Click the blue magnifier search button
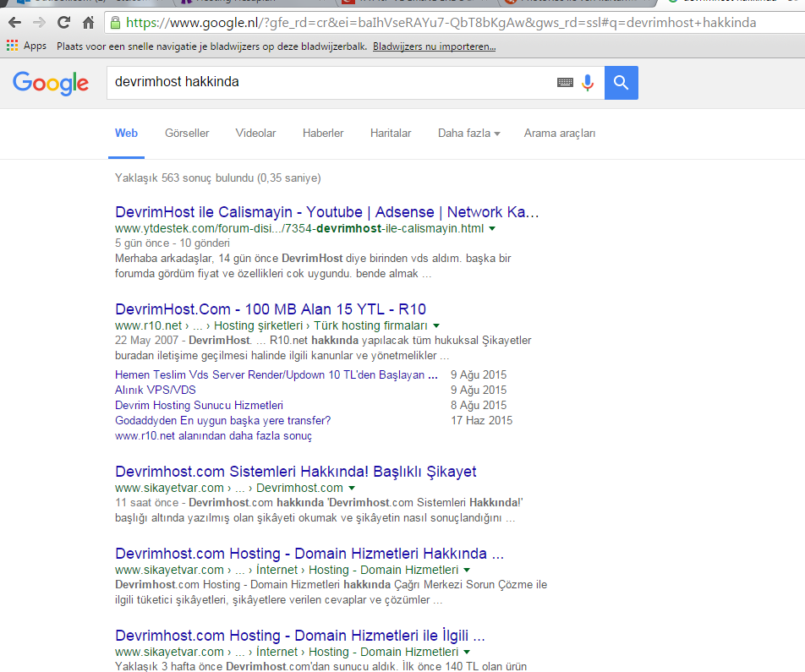The image size is (805, 672). 622,83
